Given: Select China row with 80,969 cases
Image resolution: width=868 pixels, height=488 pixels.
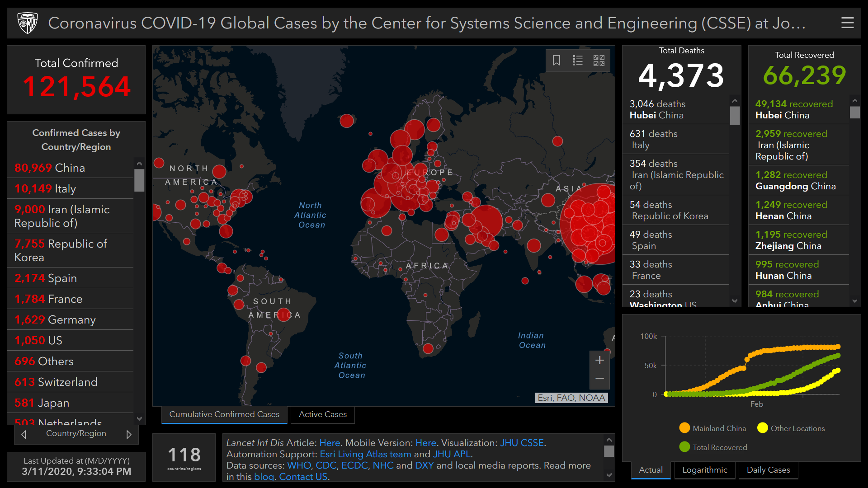Looking at the screenshot, I should point(71,168).
